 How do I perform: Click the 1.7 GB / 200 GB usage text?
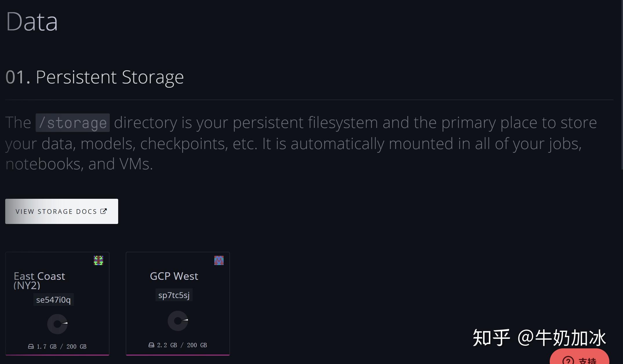(61, 346)
